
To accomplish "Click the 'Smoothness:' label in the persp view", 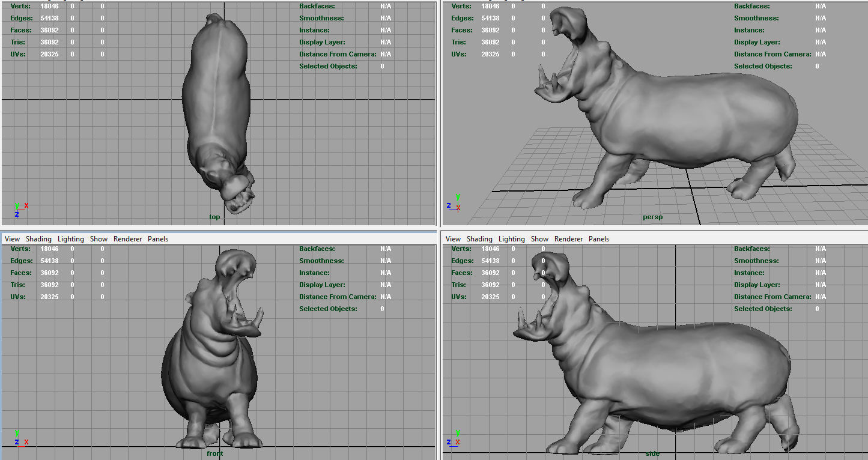I will point(757,18).
